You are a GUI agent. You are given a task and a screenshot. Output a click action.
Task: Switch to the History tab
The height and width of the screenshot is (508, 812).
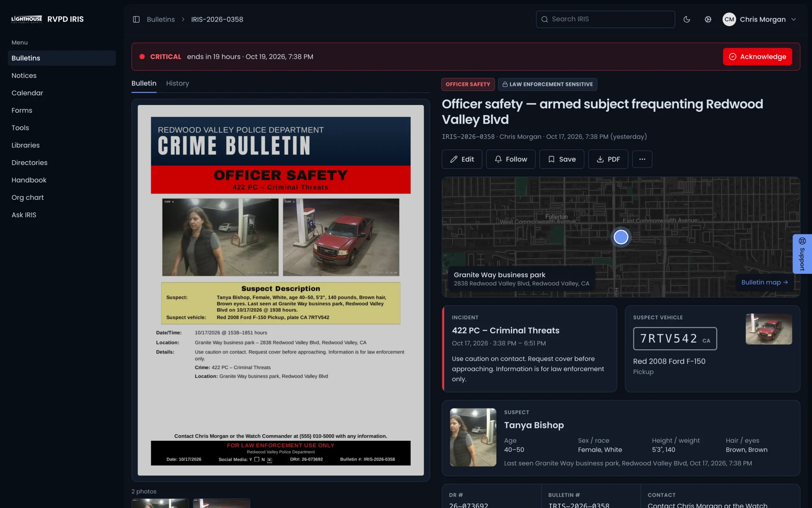pos(178,83)
